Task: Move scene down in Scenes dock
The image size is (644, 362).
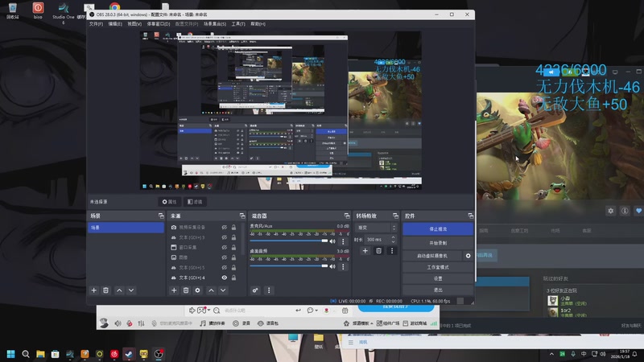Action: pyautogui.click(x=131, y=290)
